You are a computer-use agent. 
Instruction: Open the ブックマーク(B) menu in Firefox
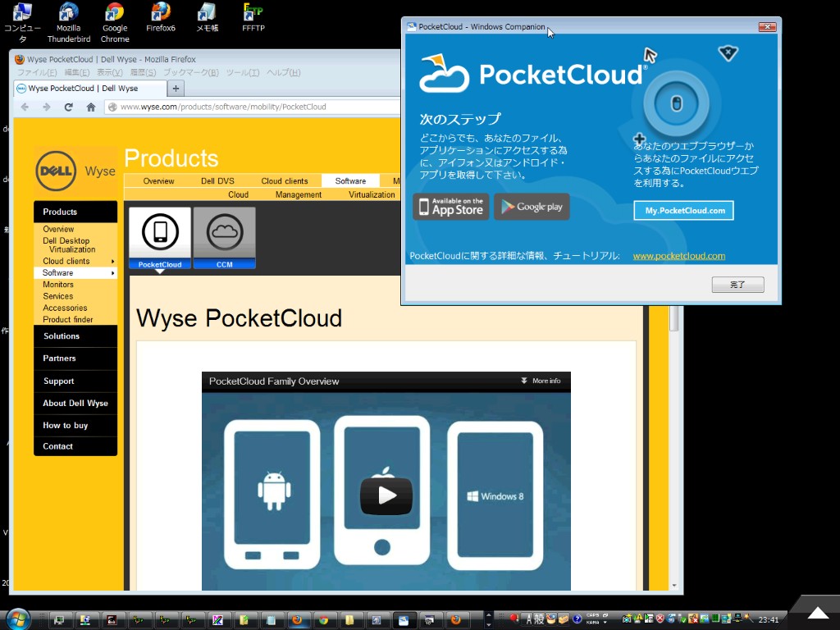191,72
